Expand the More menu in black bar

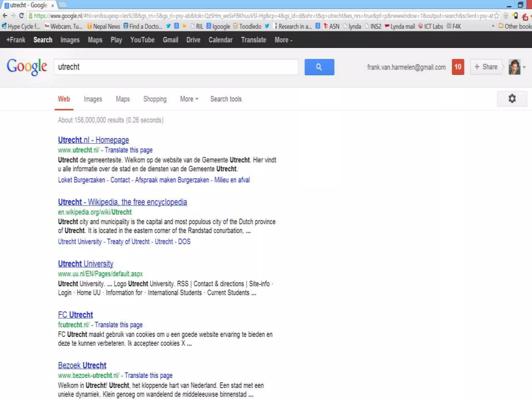click(283, 40)
